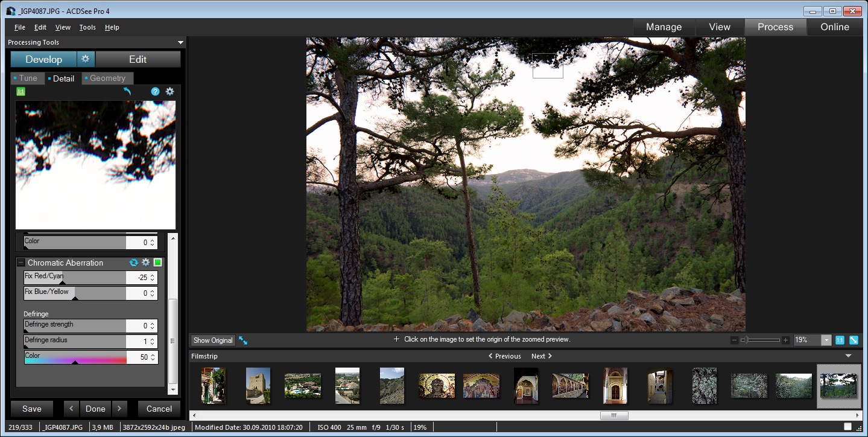This screenshot has width=868, height=437.
Task: Open the zoom percentage dropdown
Action: (x=826, y=340)
